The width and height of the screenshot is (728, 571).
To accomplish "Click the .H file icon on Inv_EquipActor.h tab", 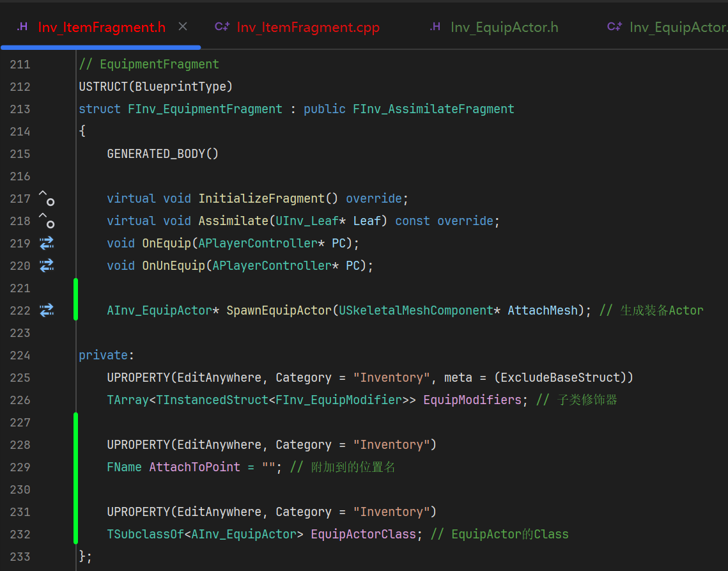I will pos(435,27).
